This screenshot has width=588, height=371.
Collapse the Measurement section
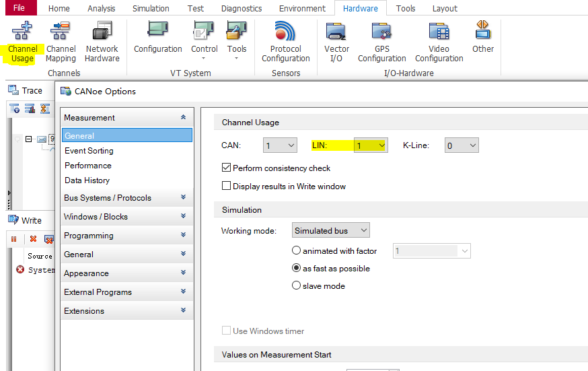(184, 117)
